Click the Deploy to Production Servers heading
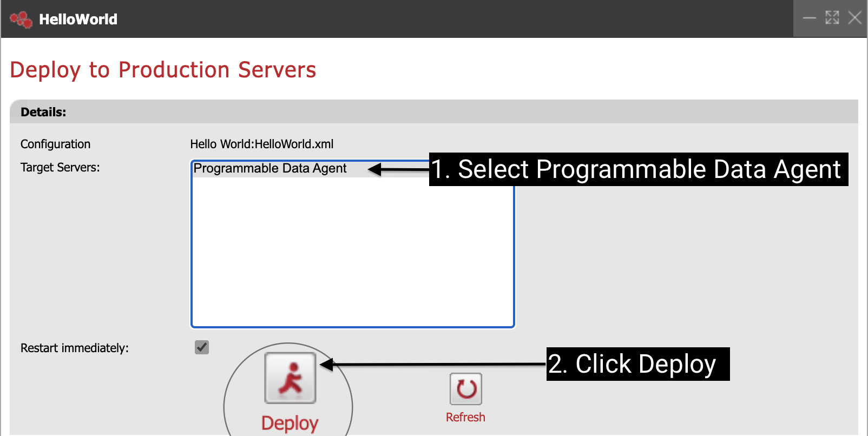The height and width of the screenshot is (436, 868). click(163, 70)
